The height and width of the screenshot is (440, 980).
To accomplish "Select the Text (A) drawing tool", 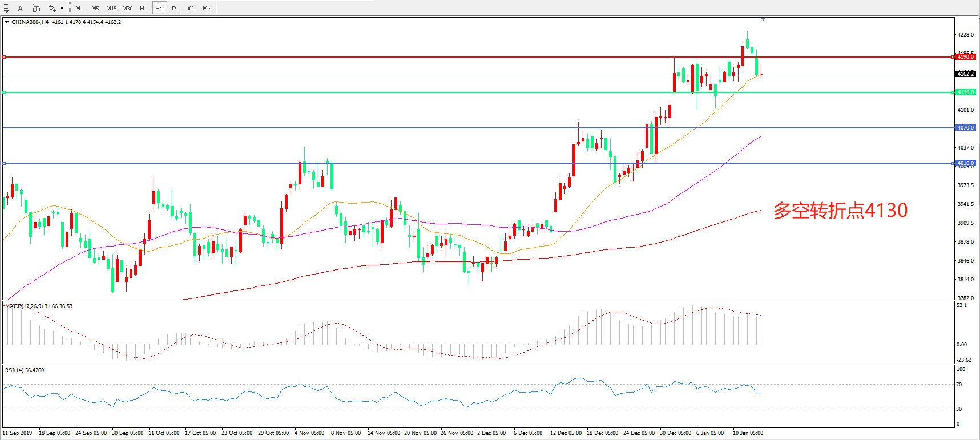I will (21, 8).
